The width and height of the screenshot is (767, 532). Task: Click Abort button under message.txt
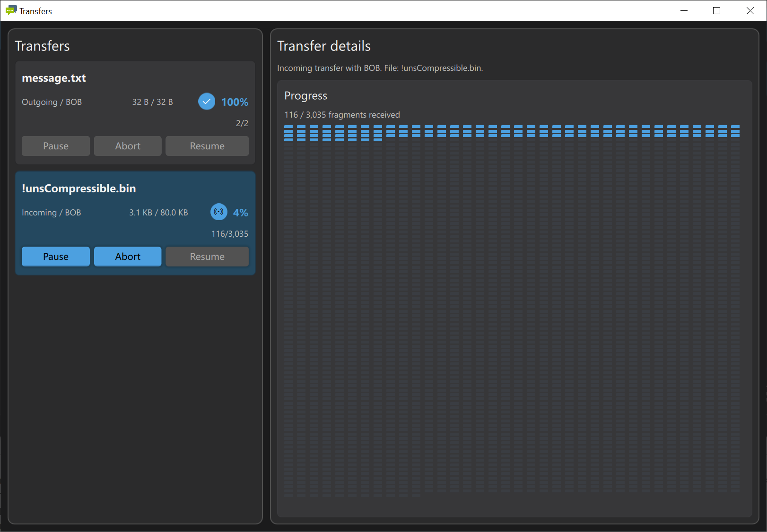click(128, 146)
